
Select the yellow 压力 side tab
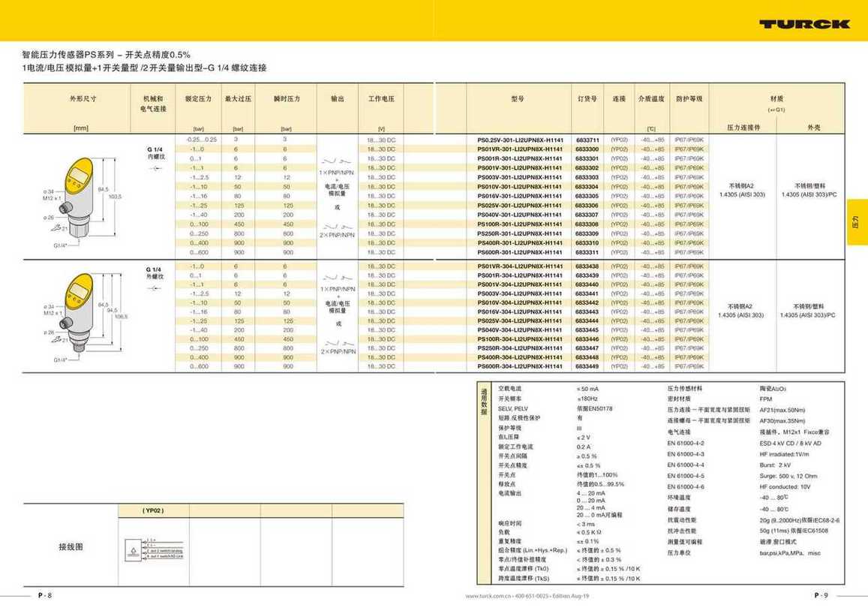point(857,222)
